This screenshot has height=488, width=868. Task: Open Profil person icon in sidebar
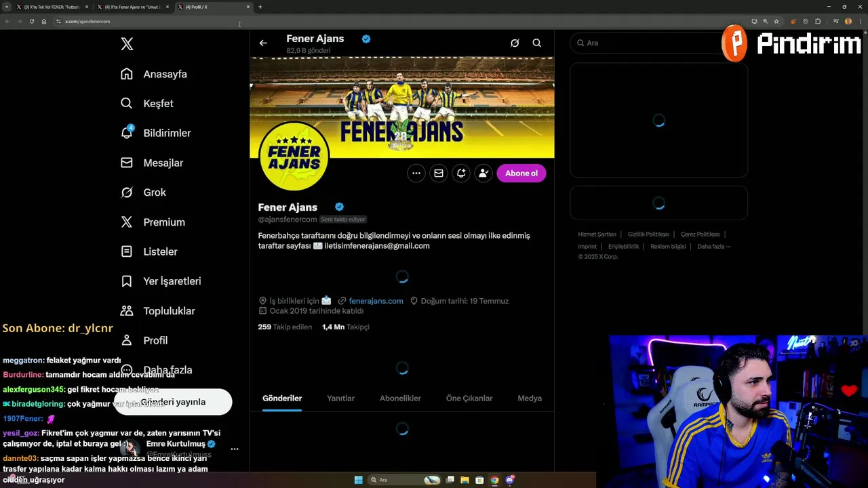click(127, 340)
